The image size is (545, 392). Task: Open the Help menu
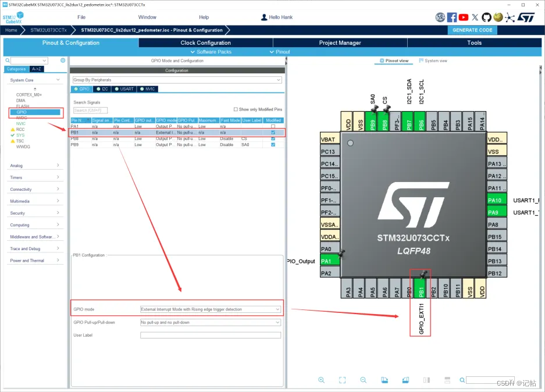[204, 17]
